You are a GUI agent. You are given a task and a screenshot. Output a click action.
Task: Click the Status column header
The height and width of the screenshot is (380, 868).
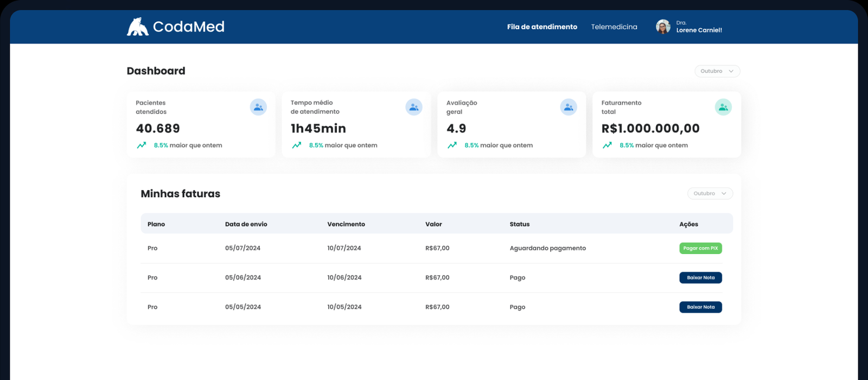(519, 224)
